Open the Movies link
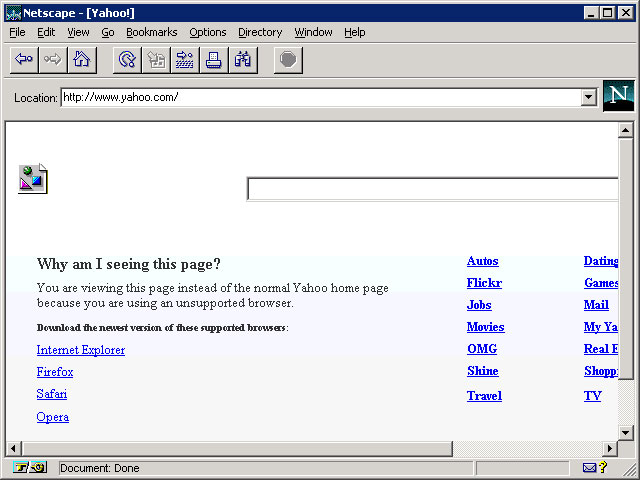Screen dimensions: 640x480 click(x=486, y=327)
